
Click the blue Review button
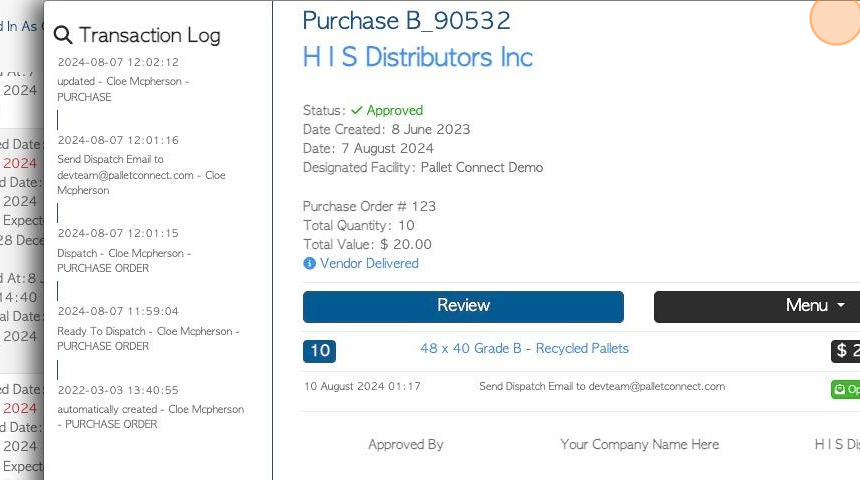(x=463, y=307)
